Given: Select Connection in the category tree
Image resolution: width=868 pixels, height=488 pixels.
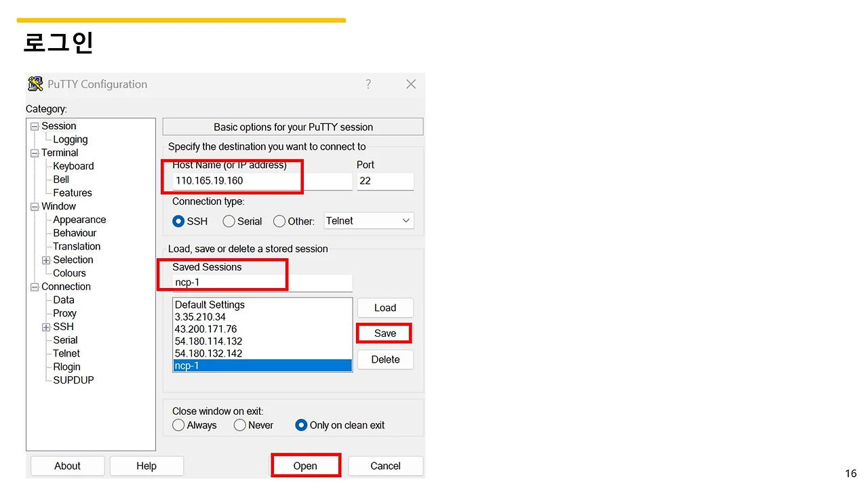Looking at the screenshot, I should [x=66, y=287].
